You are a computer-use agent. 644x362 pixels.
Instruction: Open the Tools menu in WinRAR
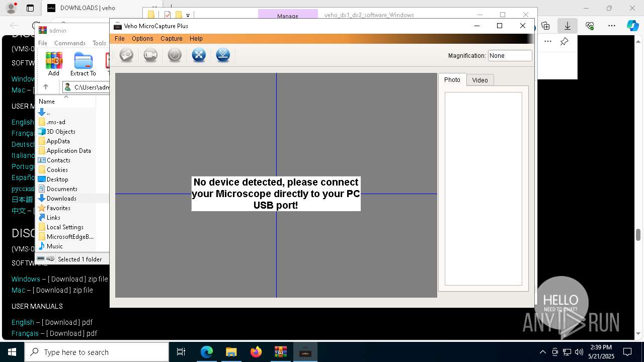click(99, 43)
